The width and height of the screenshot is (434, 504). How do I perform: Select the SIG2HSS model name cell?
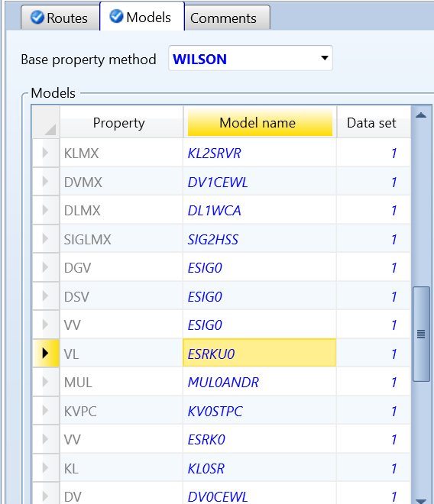(x=260, y=239)
